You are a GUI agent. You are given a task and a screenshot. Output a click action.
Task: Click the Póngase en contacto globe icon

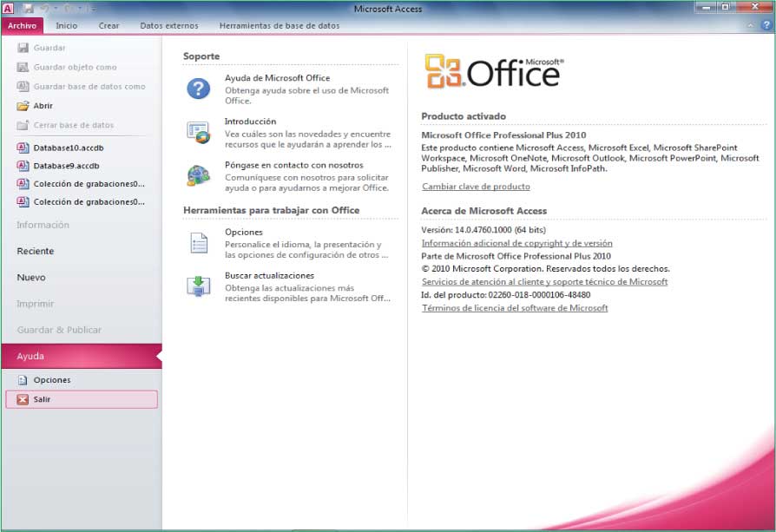[199, 175]
